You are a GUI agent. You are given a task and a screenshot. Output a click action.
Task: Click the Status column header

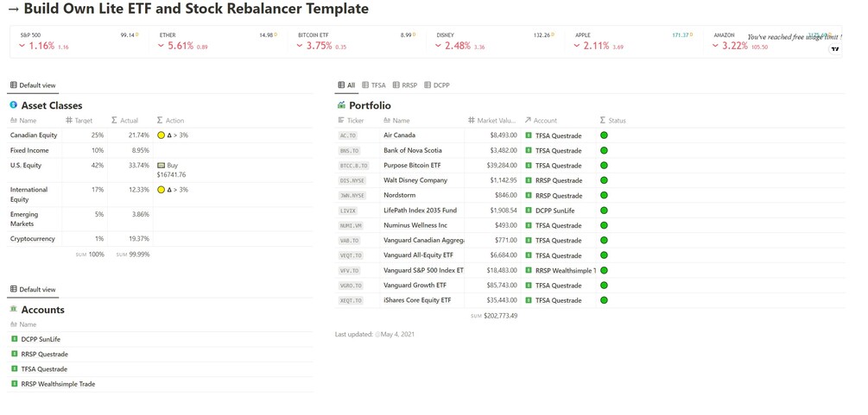613,120
